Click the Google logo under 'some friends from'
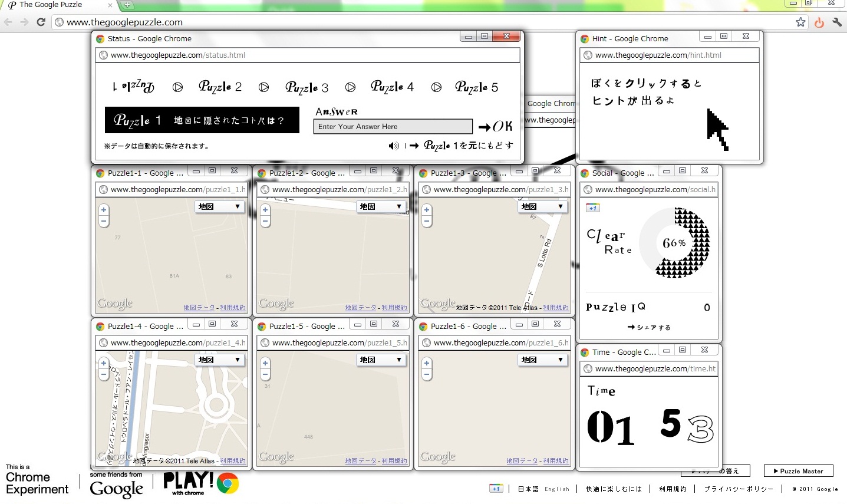This screenshot has width=847, height=504. coord(116,489)
